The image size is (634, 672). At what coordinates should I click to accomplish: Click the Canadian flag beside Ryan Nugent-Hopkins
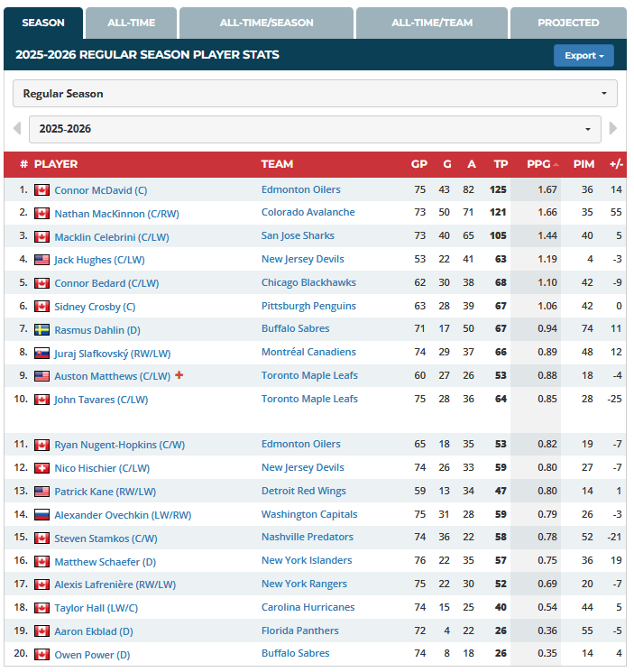(x=41, y=445)
